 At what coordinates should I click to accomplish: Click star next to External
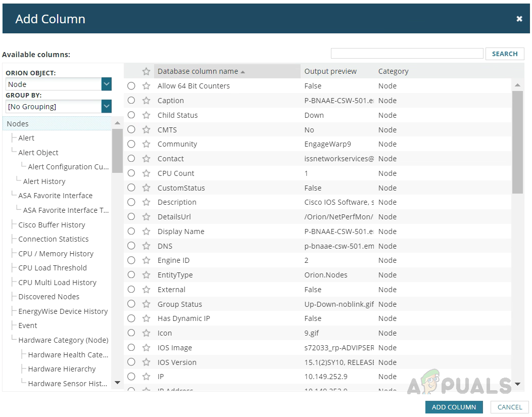146,289
